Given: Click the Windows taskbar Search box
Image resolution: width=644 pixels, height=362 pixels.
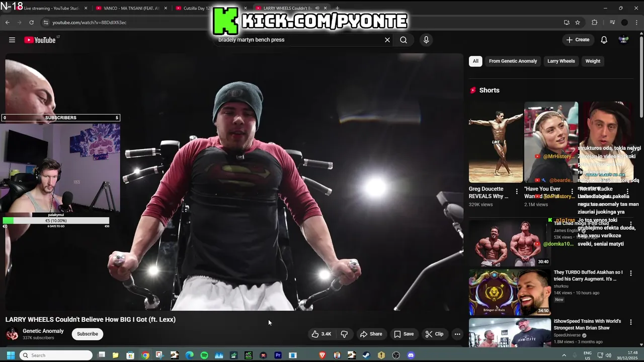Looking at the screenshot, I should (x=56, y=355).
